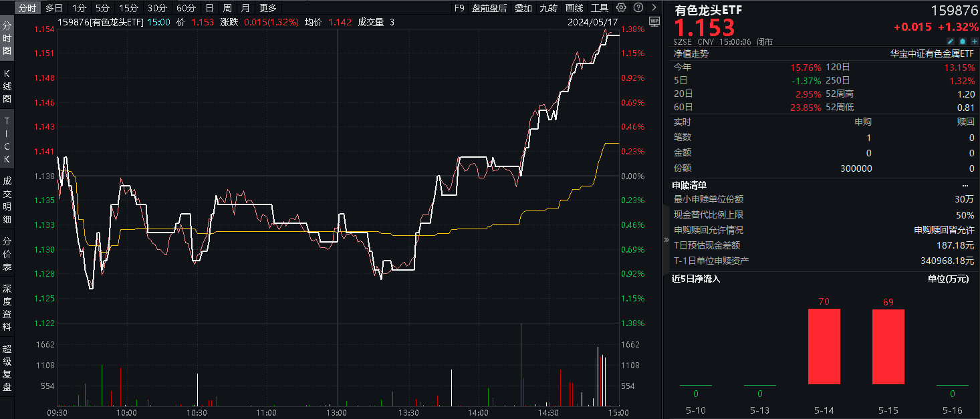Open 超级复盘 in left sidebar
The image size is (980, 419).
click(x=7, y=368)
